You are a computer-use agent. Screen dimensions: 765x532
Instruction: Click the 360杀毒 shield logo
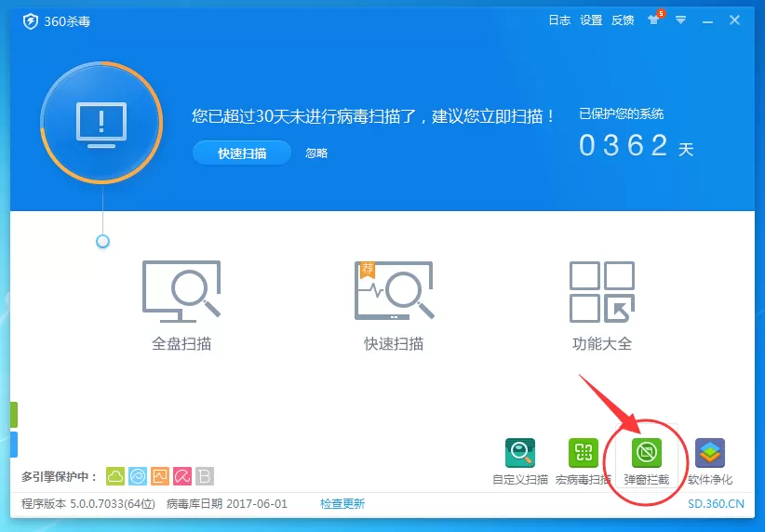coord(31,21)
